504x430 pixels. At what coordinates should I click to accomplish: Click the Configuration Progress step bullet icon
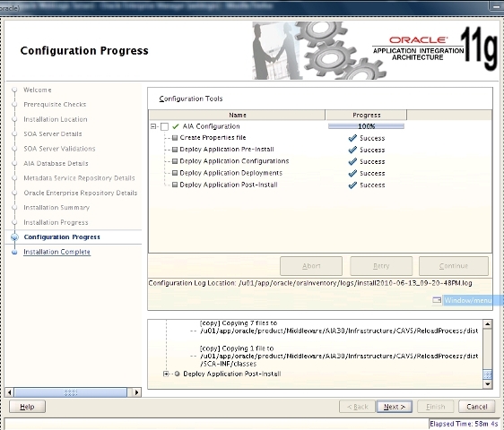click(x=14, y=237)
